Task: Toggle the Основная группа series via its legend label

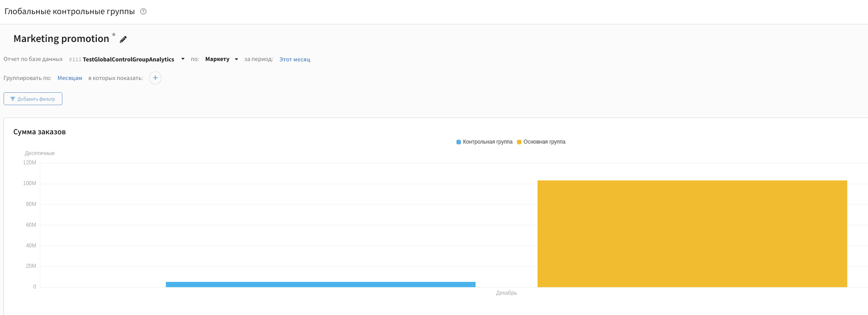Action: (x=544, y=142)
